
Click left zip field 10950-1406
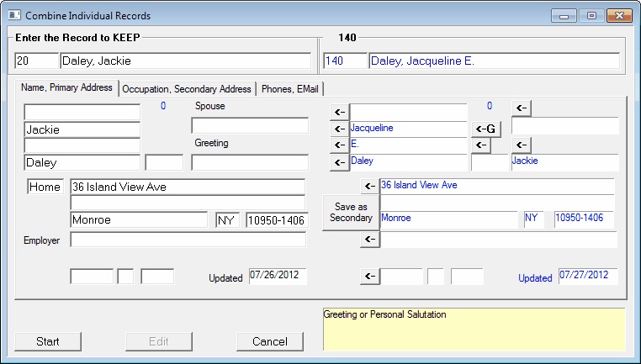(x=277, y=220)
